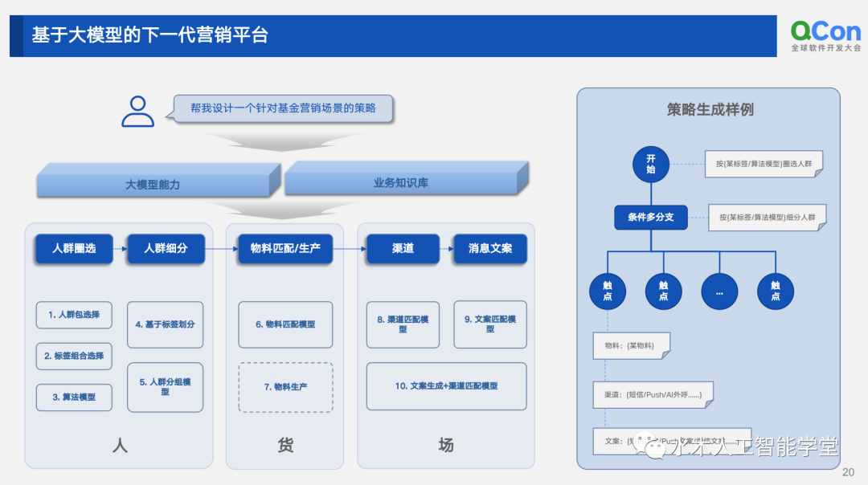Select the 人群圈选 step box
Screen dimensions: 868x485
click(x=74, y=249)
